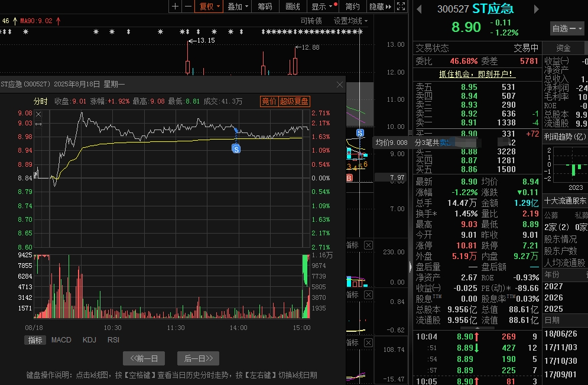Click the 可转债 convertible bond label
The height and width of the screenshot is (385, 588).
(x=311, y=21)
